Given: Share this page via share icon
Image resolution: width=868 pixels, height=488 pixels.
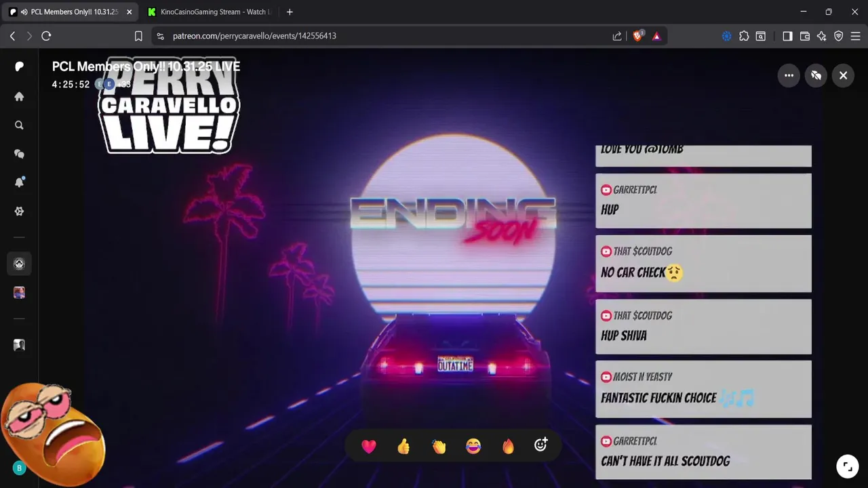Looking at the screenshot, I should coord(617,36).
